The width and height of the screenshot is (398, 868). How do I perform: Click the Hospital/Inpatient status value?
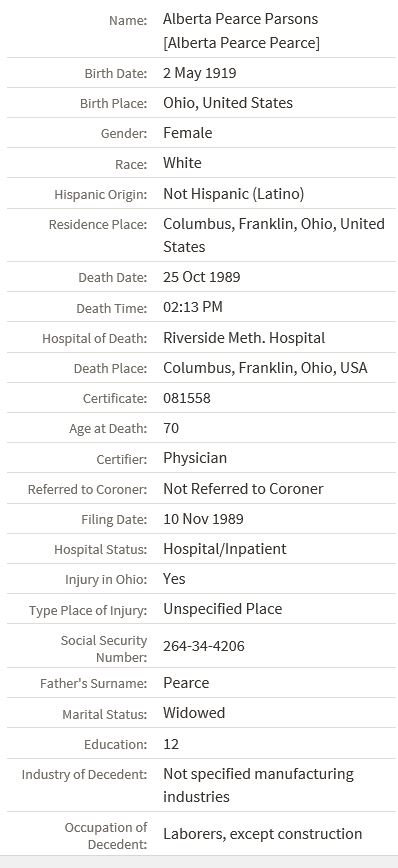tap(225, 549)
